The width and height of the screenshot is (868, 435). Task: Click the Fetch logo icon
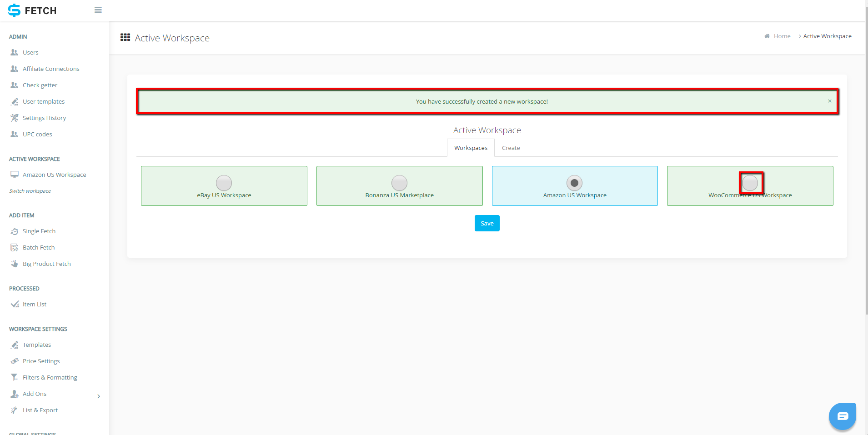14,10
